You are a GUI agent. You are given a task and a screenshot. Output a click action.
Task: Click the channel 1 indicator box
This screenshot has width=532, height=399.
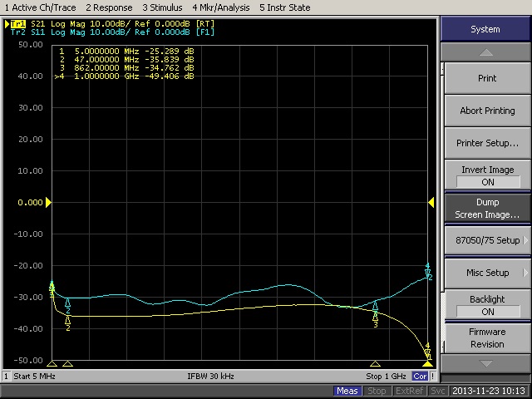pos(6,377)
